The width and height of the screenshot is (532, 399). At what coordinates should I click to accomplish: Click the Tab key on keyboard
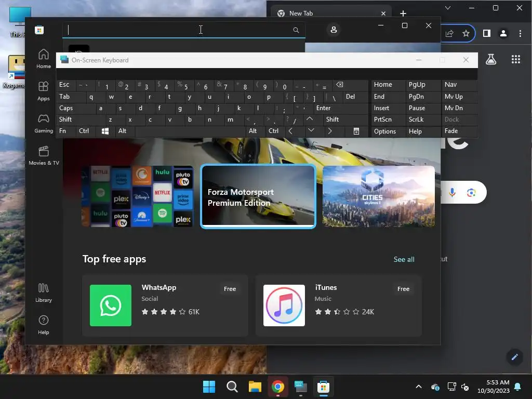[x=71, y=97]
